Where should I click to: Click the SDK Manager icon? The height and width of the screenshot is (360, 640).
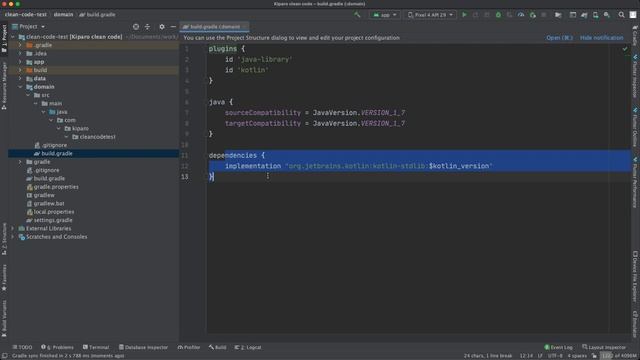pyautogui.click(x=607, y=15)
